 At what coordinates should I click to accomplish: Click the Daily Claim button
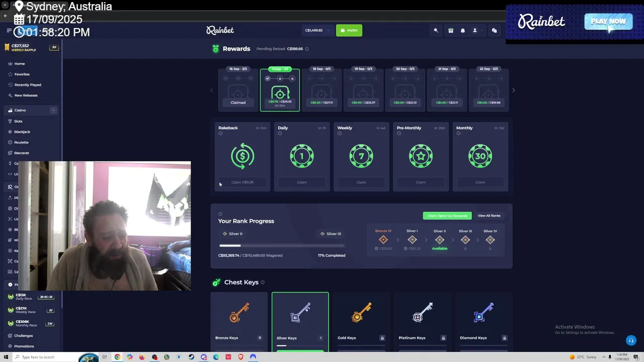point(302,183)
